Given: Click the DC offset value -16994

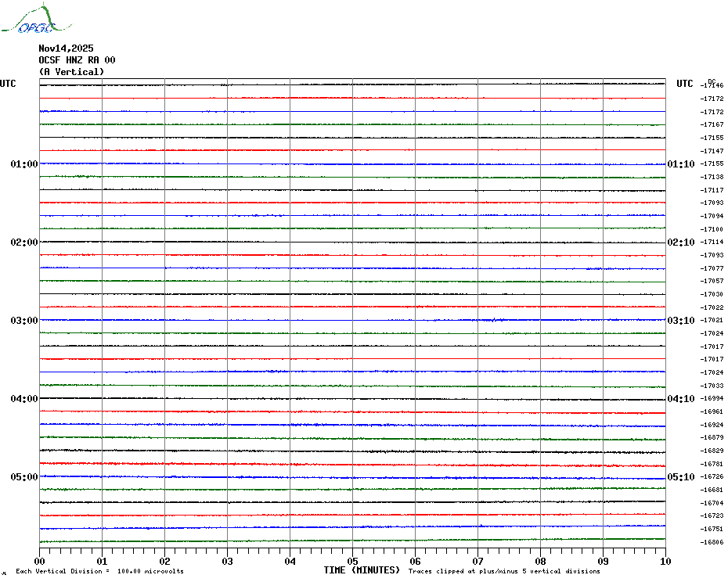Looking at the screenshot, I should [x=712, y=398].
